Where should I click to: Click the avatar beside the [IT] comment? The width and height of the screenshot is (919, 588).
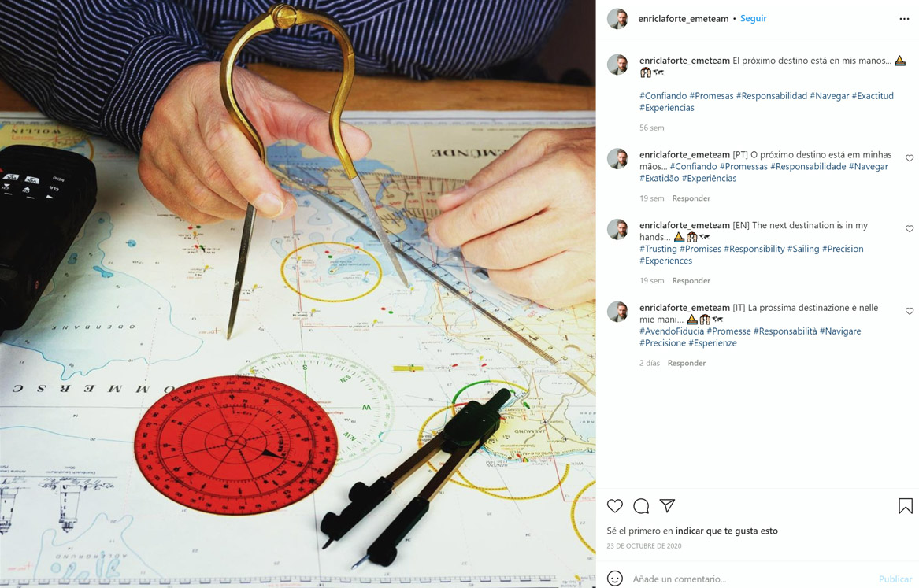(x=617, y=312)
